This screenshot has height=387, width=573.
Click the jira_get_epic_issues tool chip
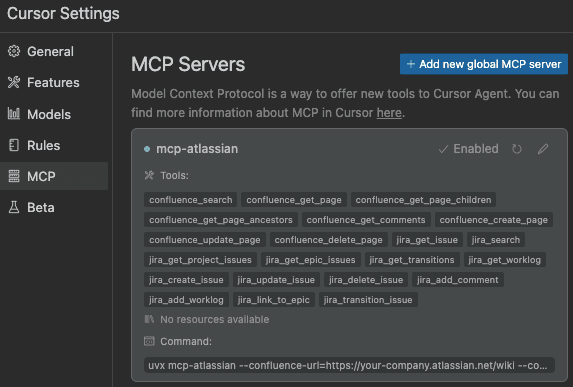(310, 259)
